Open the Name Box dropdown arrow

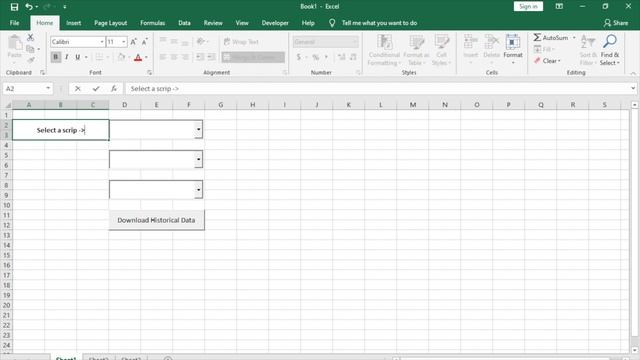tap(48, 88)
